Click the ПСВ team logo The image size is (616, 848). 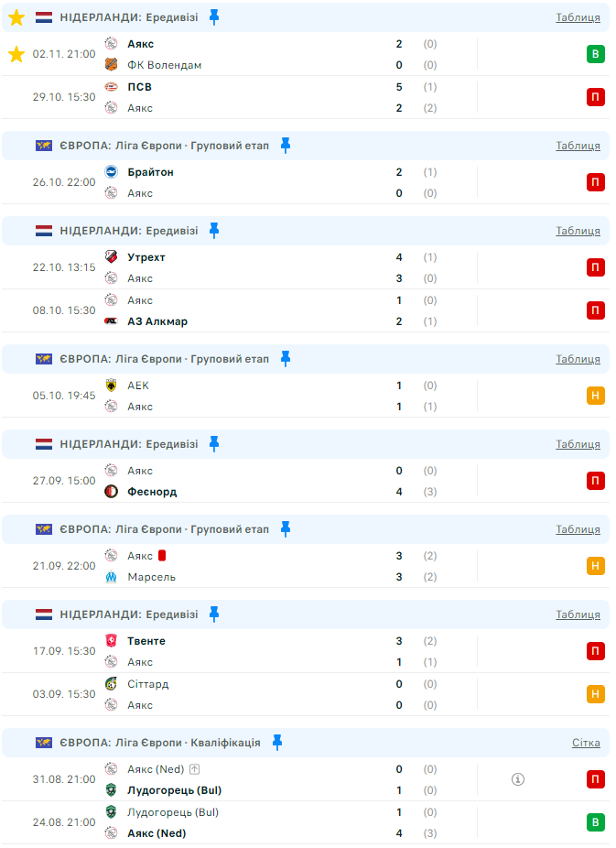[x=112, y=87]
